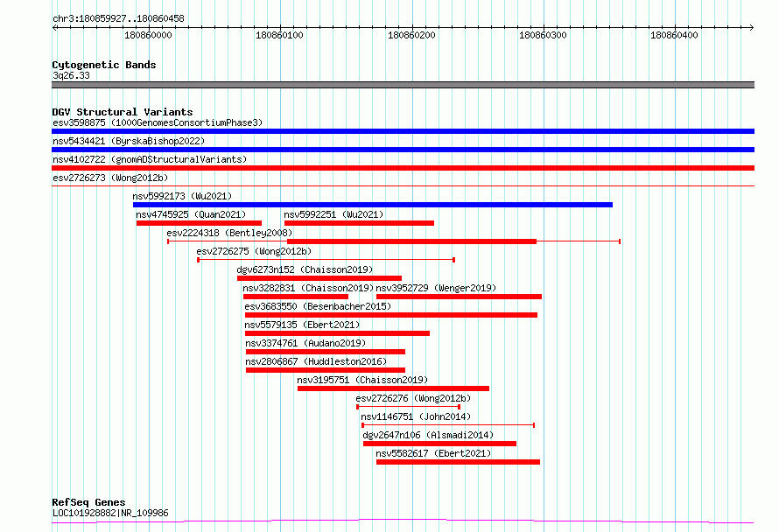Select the nsv4745925 red bar
The image size is (779, 532).
click(199, 223)
